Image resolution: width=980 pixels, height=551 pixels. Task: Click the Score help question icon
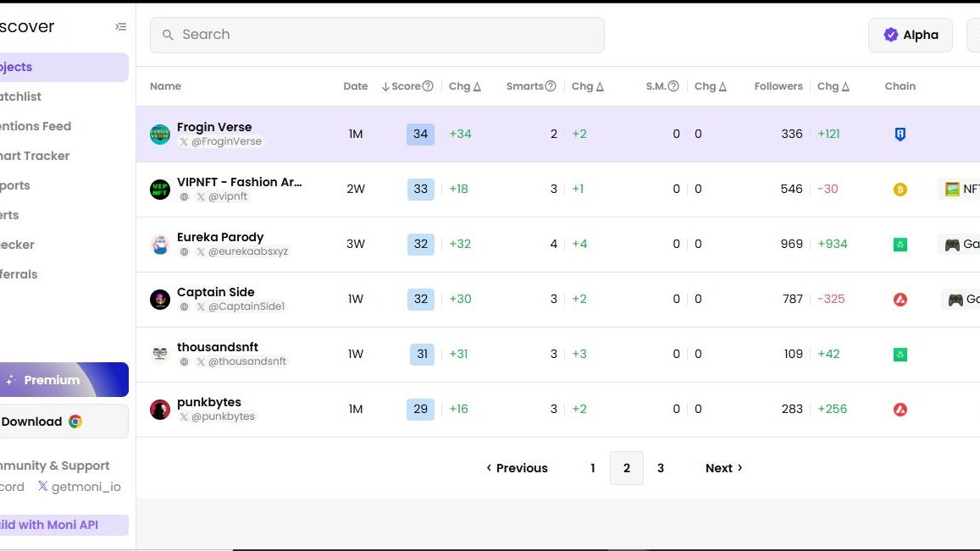pyautogui.click(x=428, y=86)
